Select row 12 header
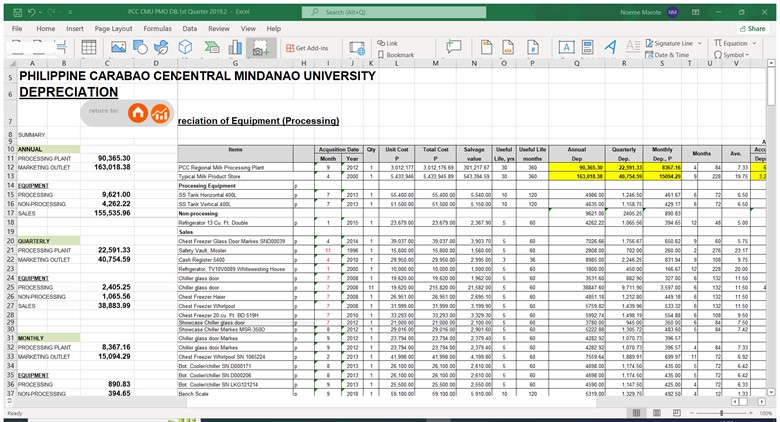 pos(10,168)
